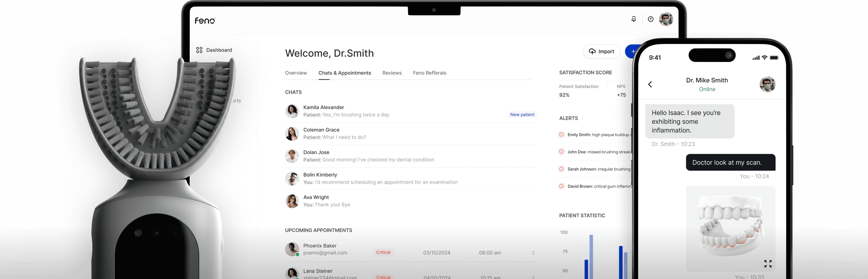The width and height of the screenshot is (868, 279).
Task: Open the Feno Referrals tab
Action: click(x=429, y=73)
